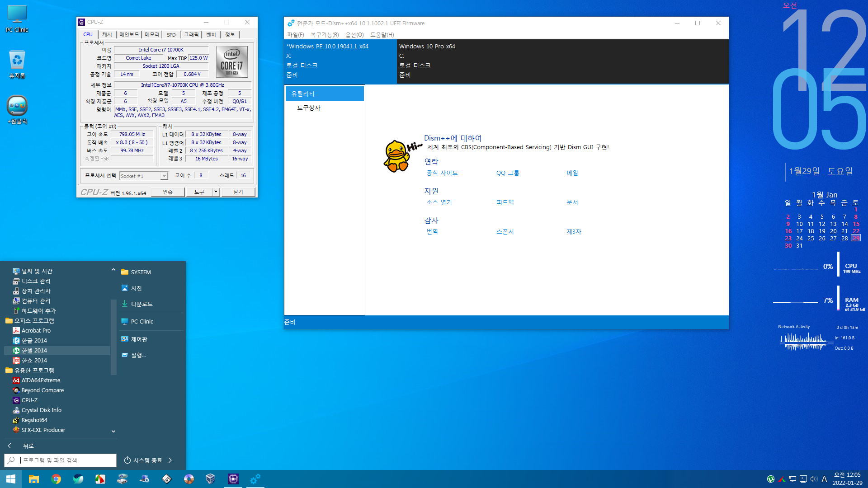Open the Socket #1 processor selection dropdown
The width and height of the screenshot is (868, 488).
144,176
